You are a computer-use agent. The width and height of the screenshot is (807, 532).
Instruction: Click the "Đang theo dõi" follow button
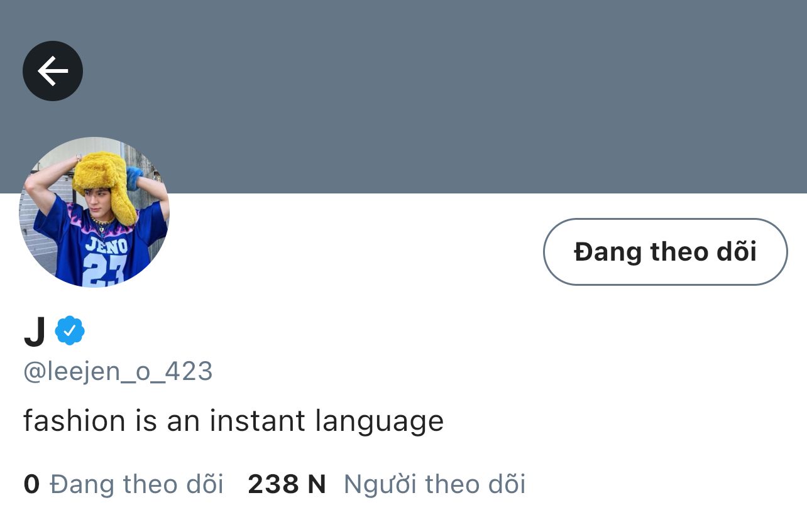tap(665, 252)
